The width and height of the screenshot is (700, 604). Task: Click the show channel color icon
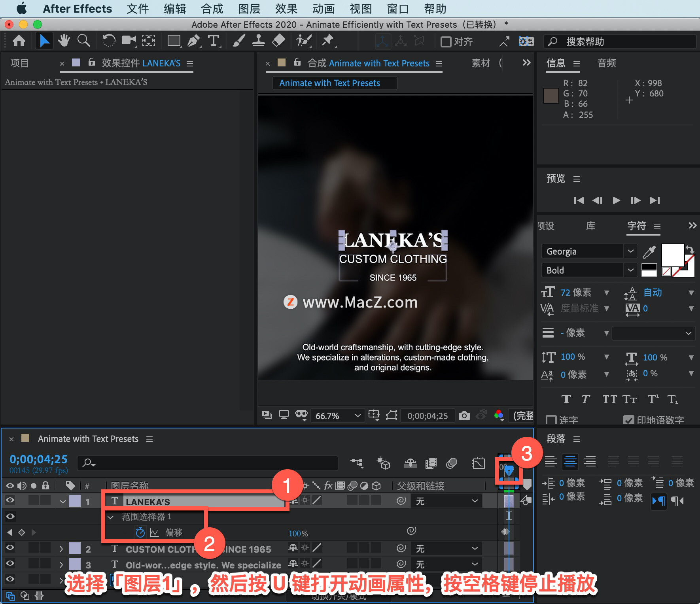click(x=499, y=415)
